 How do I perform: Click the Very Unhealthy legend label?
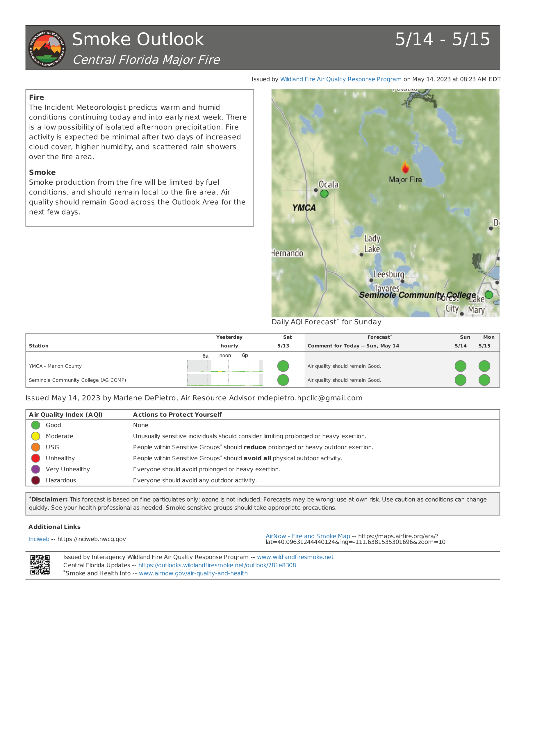point(68,469)
